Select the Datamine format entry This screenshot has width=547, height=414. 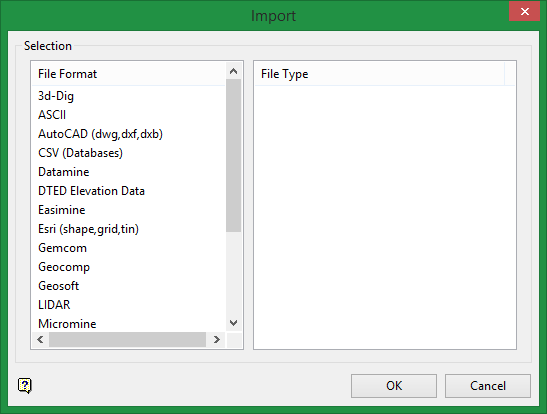(x=63, y=172)
